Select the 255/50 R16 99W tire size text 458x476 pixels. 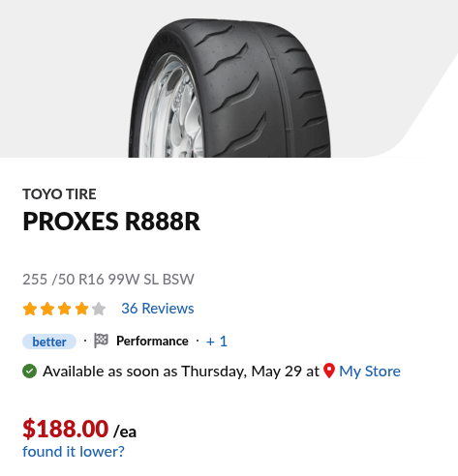[x=108, y=280]
